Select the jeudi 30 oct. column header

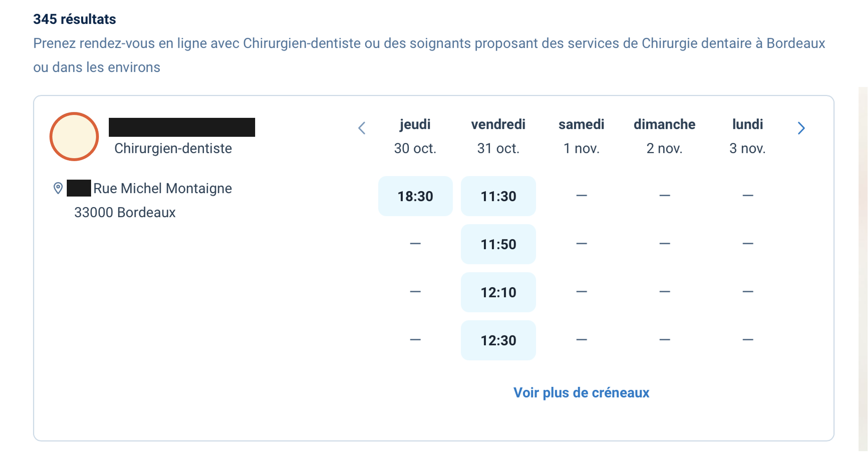click(415, 136)
